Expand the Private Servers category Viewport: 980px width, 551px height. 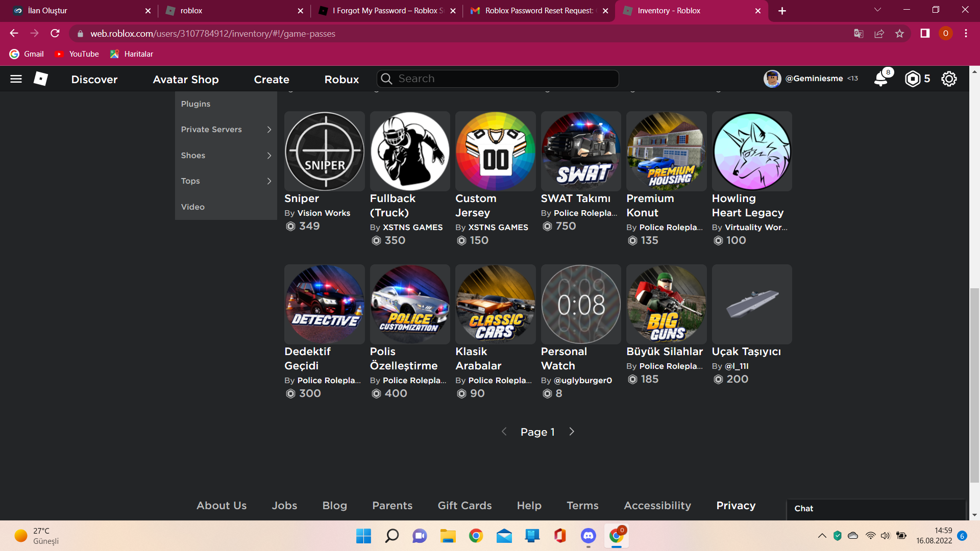pos(226,130)
